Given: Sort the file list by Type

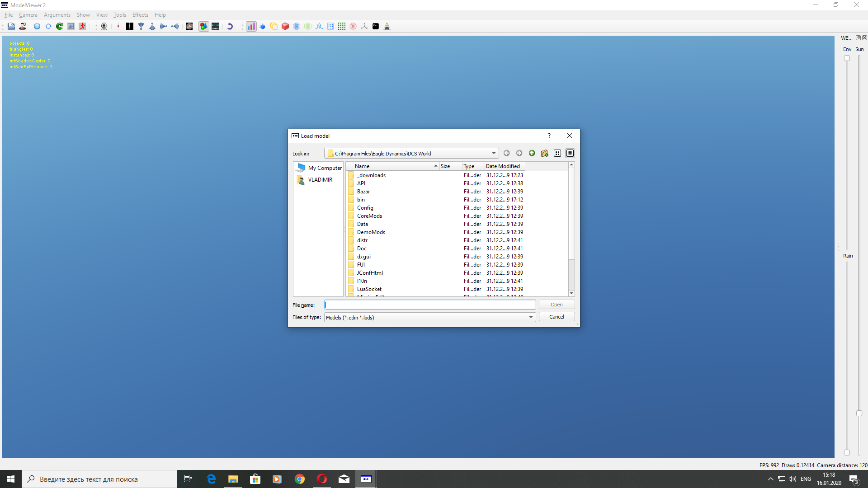Looking at the screenshot, I should (x=473, y=166).
